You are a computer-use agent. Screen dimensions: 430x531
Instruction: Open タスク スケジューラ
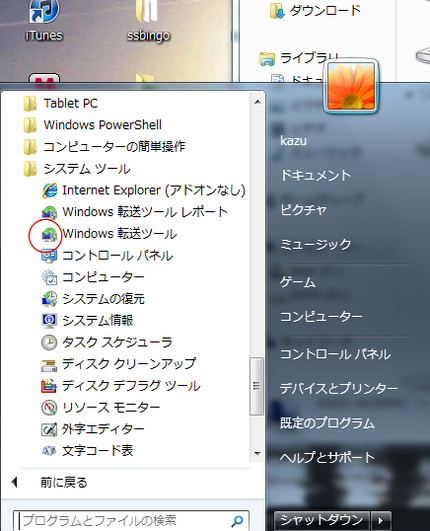click(107, 342)
